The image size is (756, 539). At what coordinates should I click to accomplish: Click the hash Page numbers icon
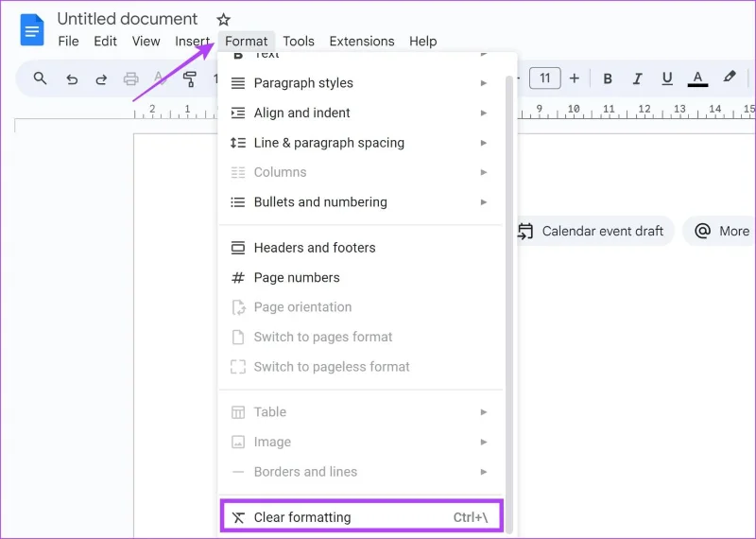(x=238, y=277)
